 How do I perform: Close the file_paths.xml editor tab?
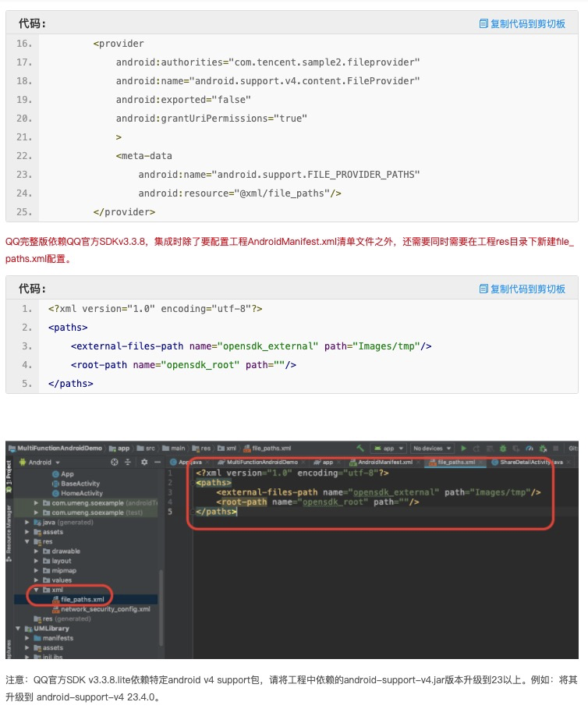[x=480, y=462]
